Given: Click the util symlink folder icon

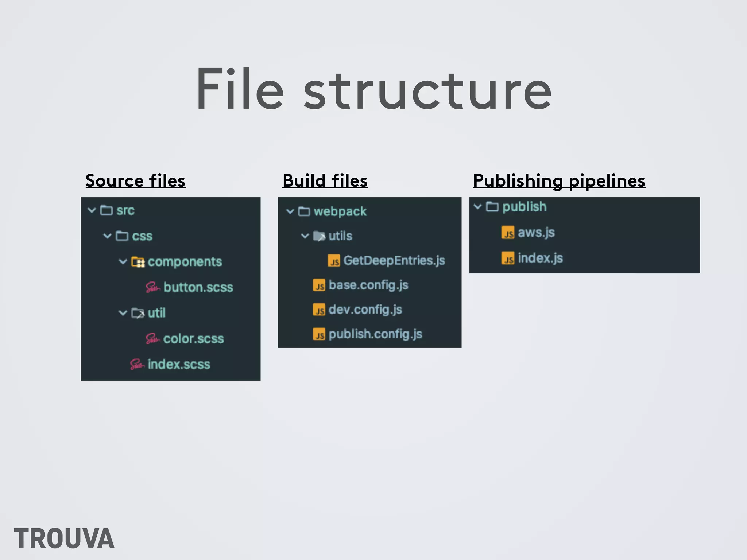Looking at the screenshot, I should (138, 313).
